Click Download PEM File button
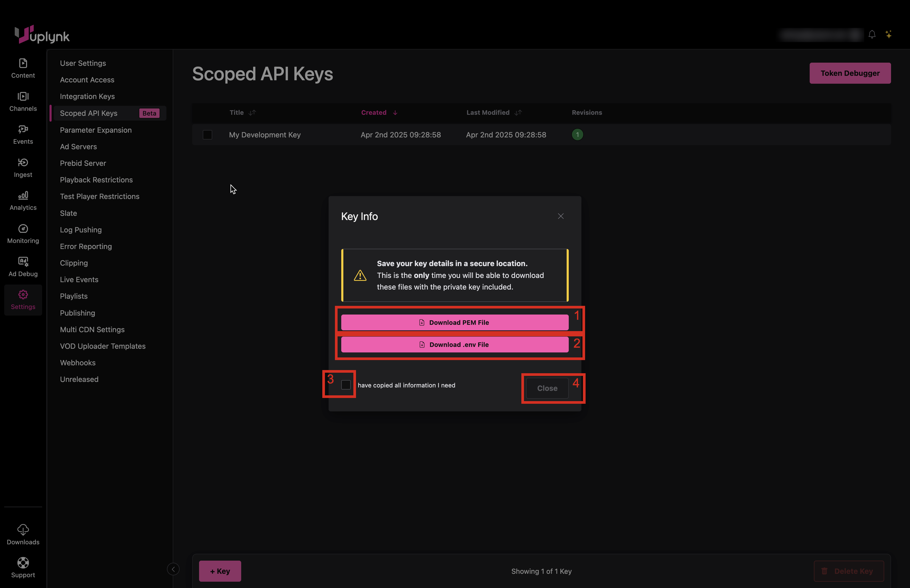This screenshot has width=910, height=588. (x=454, y=322)
